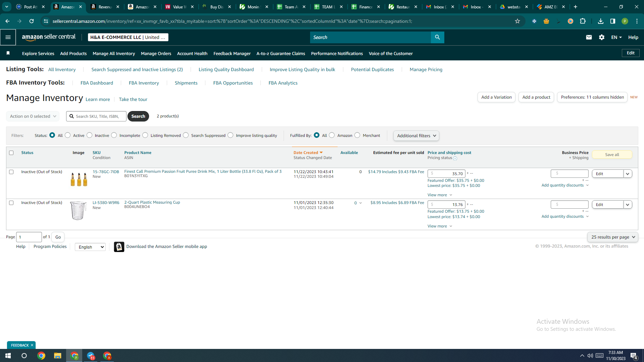Click the Cortana search circle on taskbar
The width and height of the screenshot is (644, 362).
tap(24, 356)
